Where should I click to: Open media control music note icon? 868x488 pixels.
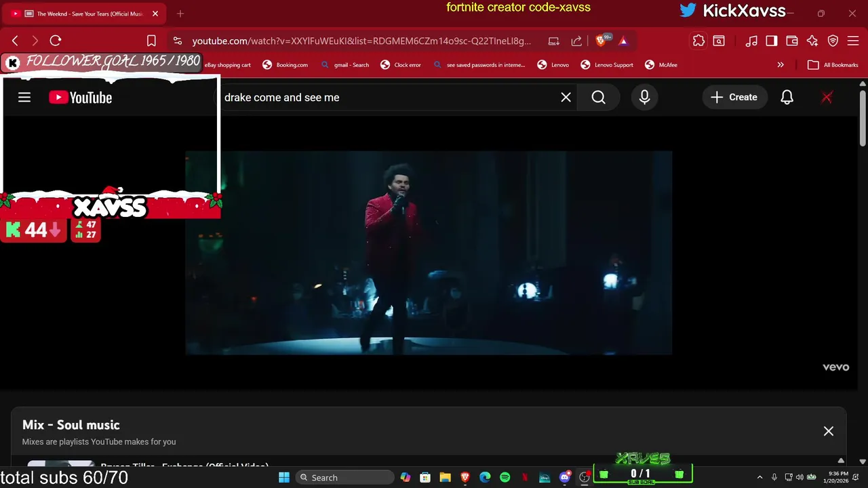pyautogui.click(x=751, y=41)
